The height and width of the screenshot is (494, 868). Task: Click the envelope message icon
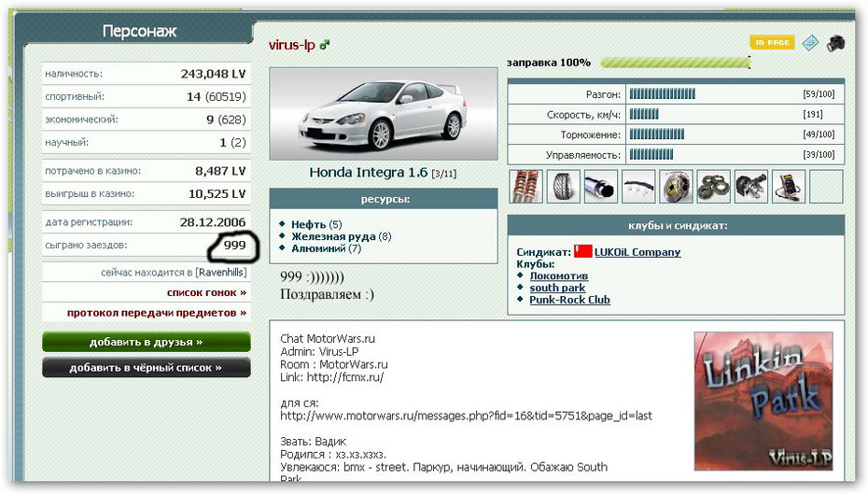[x=810, y=43]
